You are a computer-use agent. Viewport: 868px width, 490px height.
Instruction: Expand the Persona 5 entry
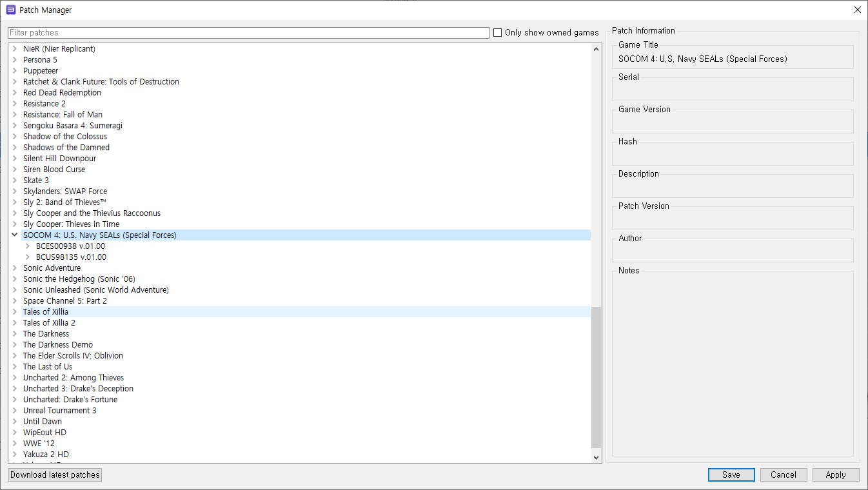pos(14,60)
